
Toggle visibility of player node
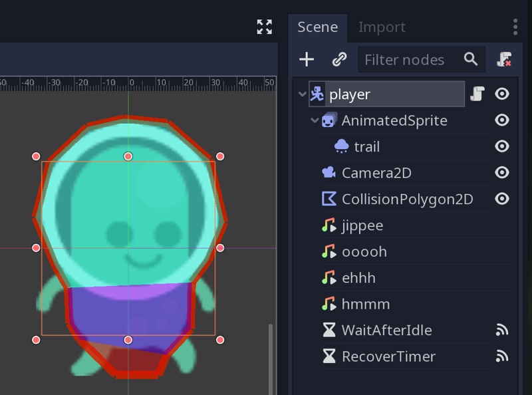(502, 94)
